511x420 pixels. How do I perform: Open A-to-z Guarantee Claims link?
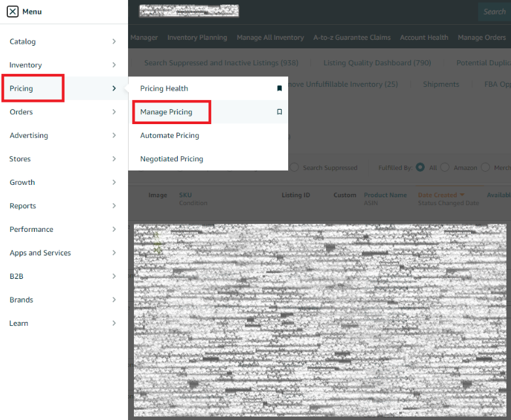tap(352, 37)
